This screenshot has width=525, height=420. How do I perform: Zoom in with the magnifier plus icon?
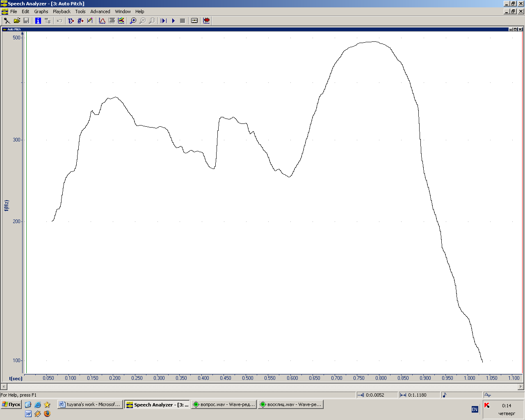pos(133,21)
